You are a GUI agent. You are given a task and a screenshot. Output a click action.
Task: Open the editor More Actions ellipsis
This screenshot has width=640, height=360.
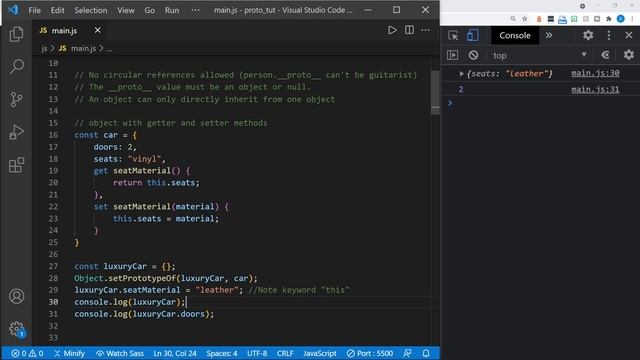click(x=425, y=30)
